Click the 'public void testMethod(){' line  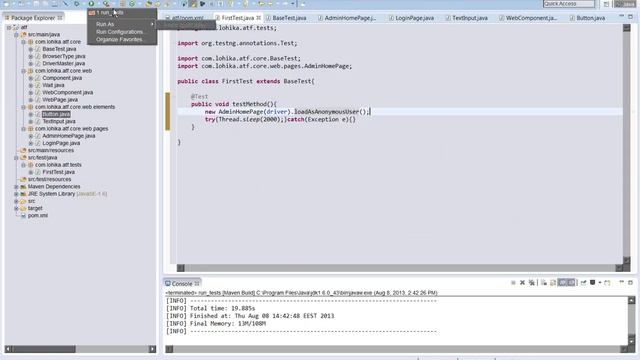click(x=234, y=104)
